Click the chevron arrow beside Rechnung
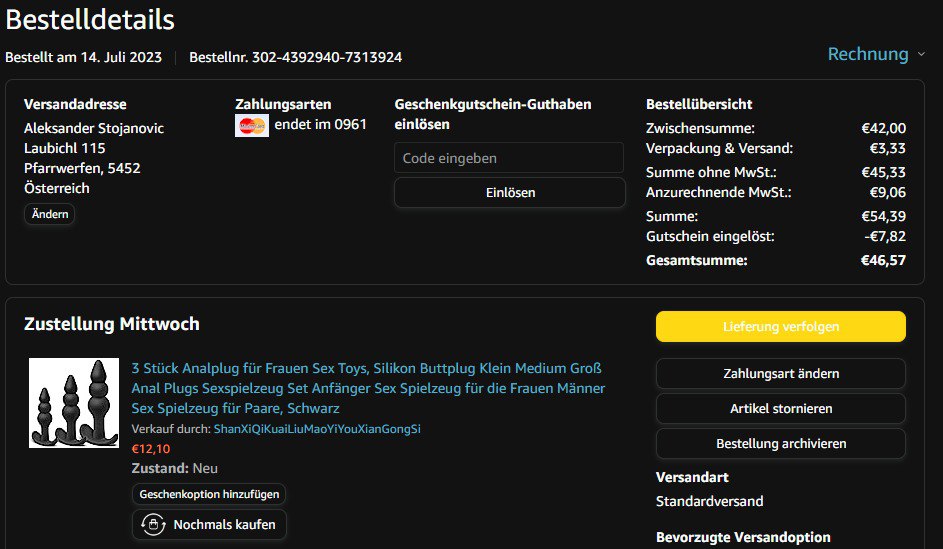Screen dimensions: 943x549 pyautogui.click(x=919, y=55)
